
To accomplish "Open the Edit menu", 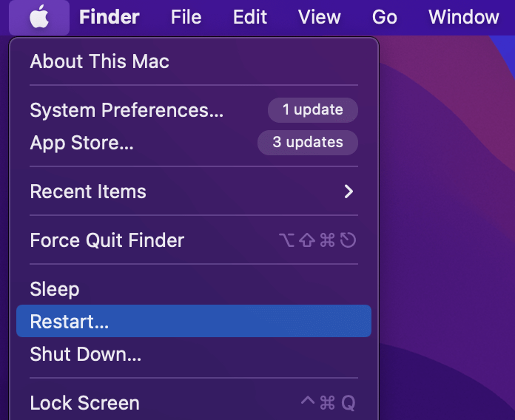I will [249, 17].
